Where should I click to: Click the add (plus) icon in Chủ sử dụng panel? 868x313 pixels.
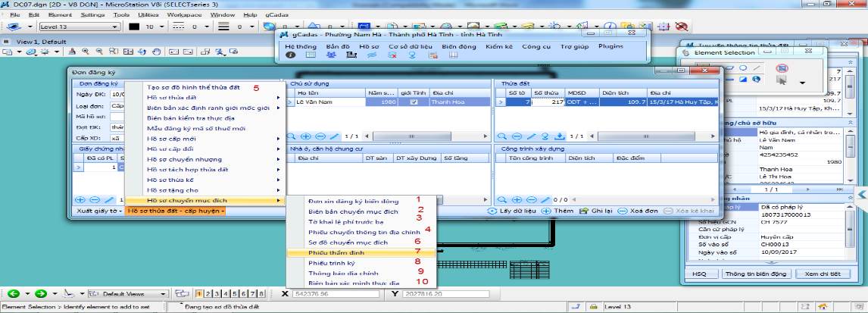click(305, 136)
